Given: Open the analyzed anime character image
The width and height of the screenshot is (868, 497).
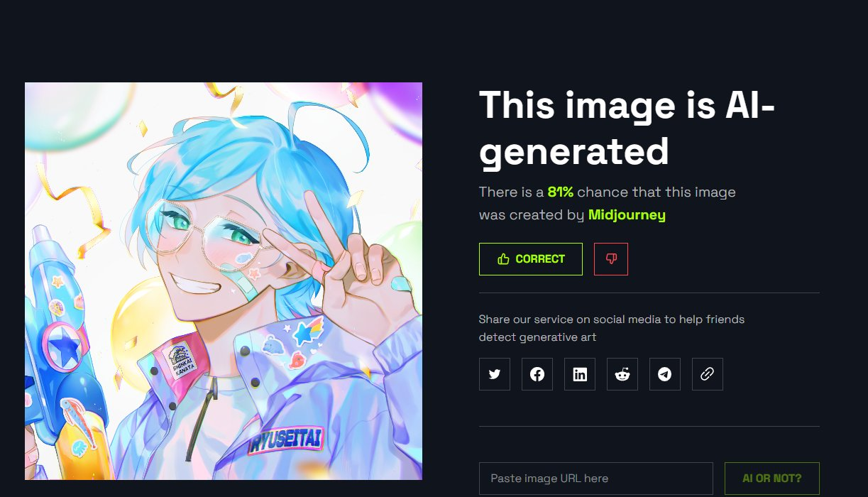Looking at the screenshot, I should tap(224, 281).
